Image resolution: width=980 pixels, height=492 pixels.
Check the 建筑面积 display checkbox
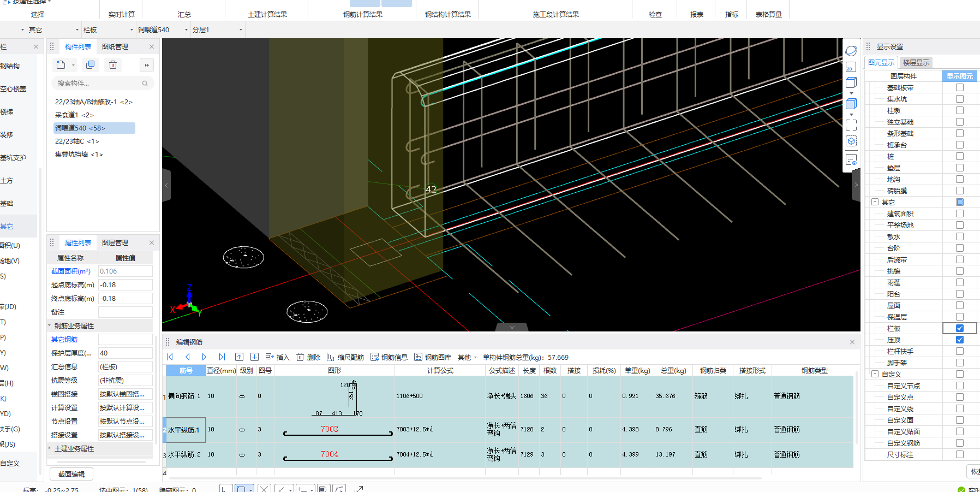coord(960,214)
